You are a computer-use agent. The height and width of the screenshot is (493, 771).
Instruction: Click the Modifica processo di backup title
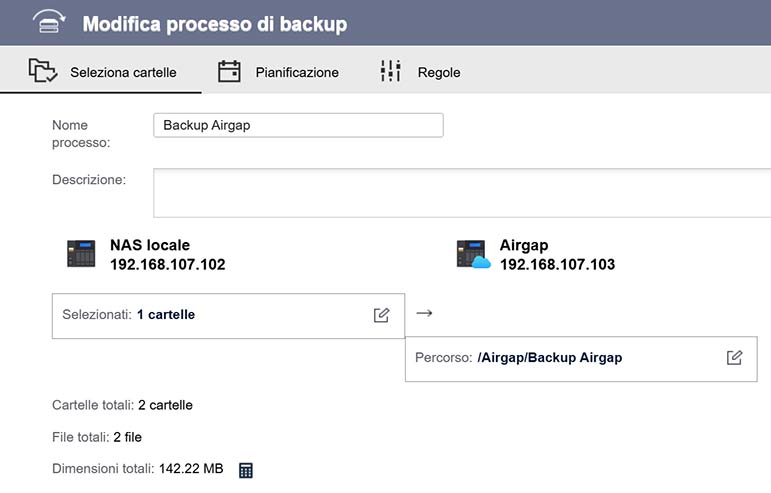tap(215, 24)
